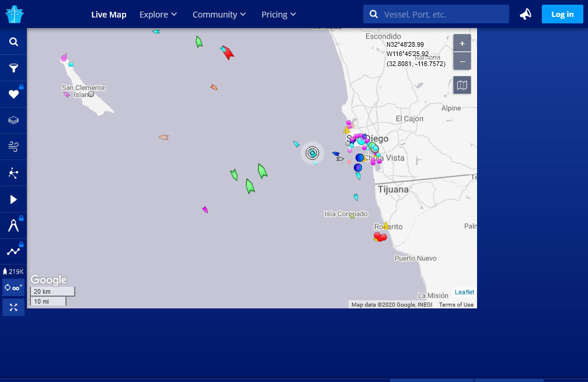Select the selected vessel with target rings
588x382 pixels.
(x=312, y=152)
